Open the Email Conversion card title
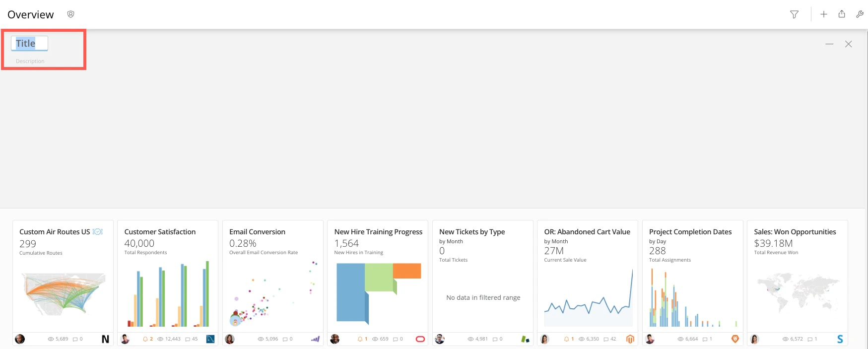This screenshot has width=868, height=349. [x=257, y=232]
